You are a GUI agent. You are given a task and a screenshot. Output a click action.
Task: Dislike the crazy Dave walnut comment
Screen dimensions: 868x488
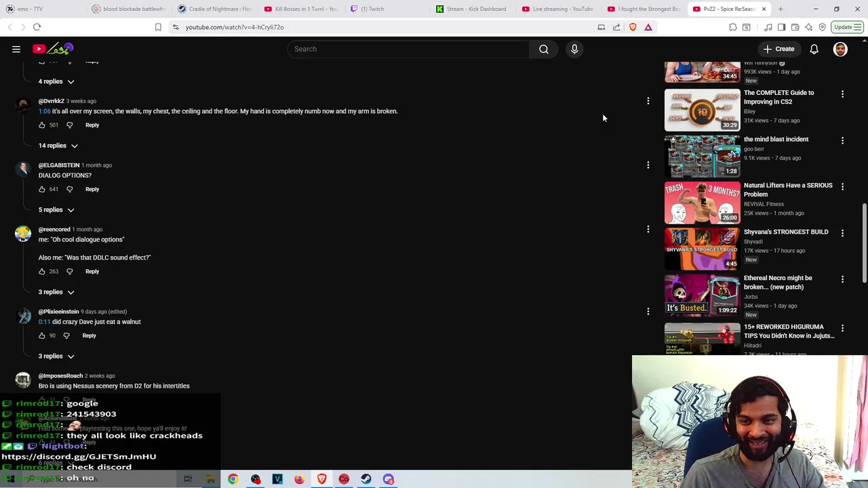[66, 335]
